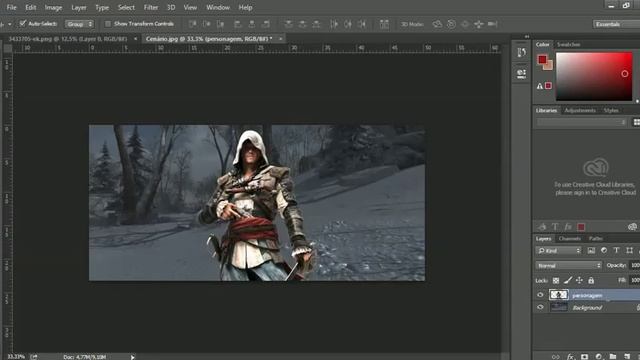Toggle the filter for pixel layers icon
The image size is (640, 360).
click(x=591, y=251)
